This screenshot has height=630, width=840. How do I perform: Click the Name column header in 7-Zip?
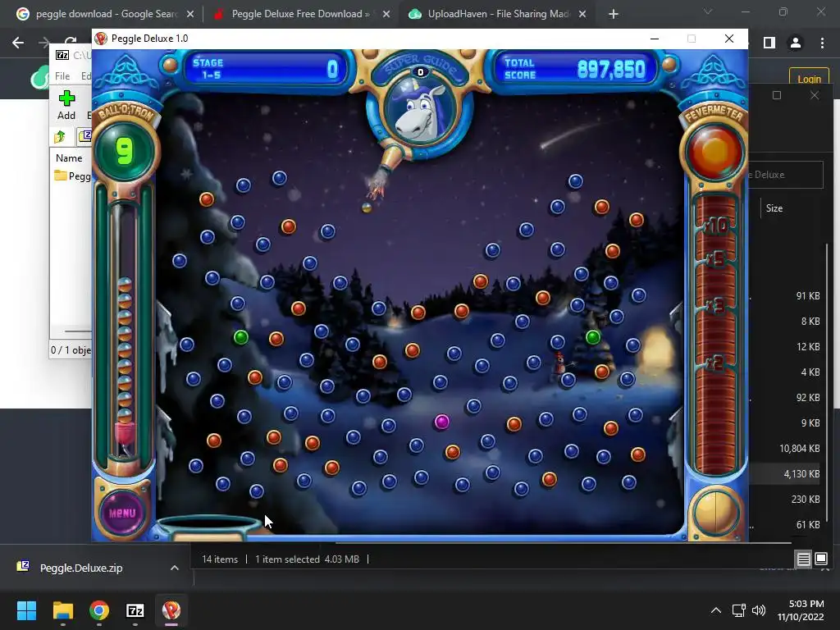point(69,158)
